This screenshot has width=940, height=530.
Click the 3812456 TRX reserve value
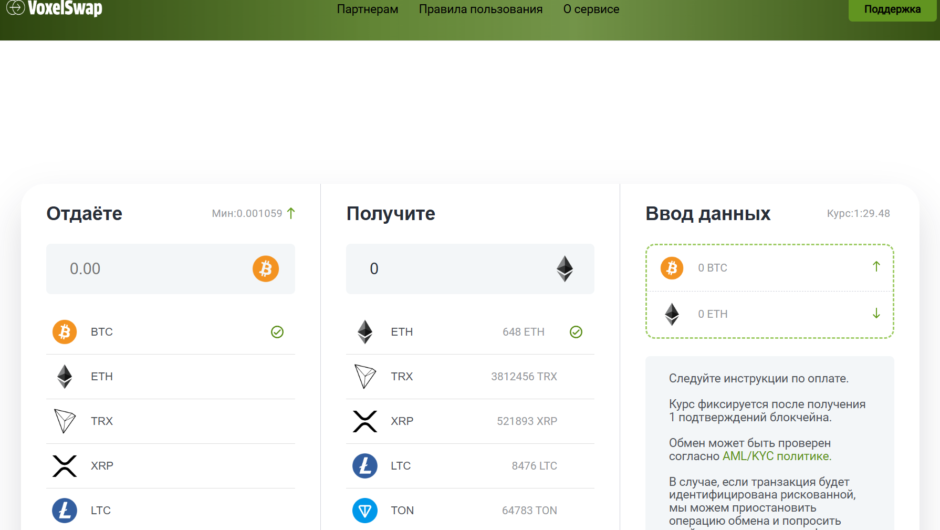[524, 377]
